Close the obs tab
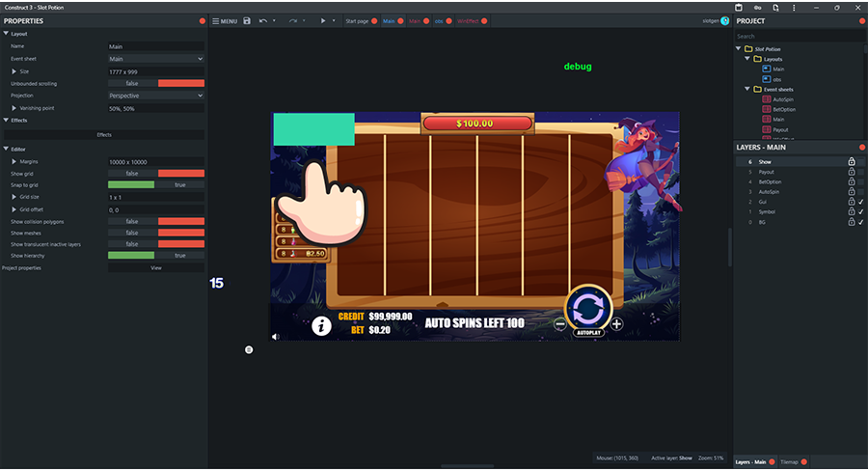 click(448, 21)
